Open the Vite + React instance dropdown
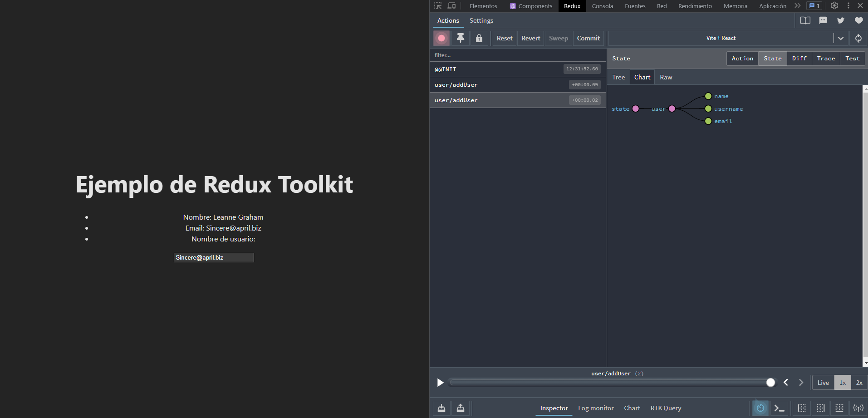Screen dimensions: 868x418 coord(840,39)
